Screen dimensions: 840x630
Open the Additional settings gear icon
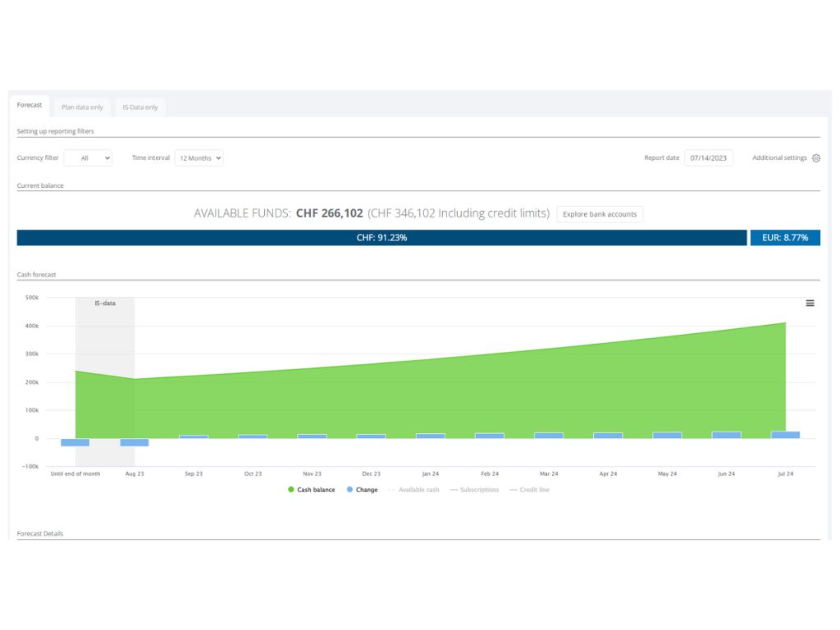pos(815,158)
